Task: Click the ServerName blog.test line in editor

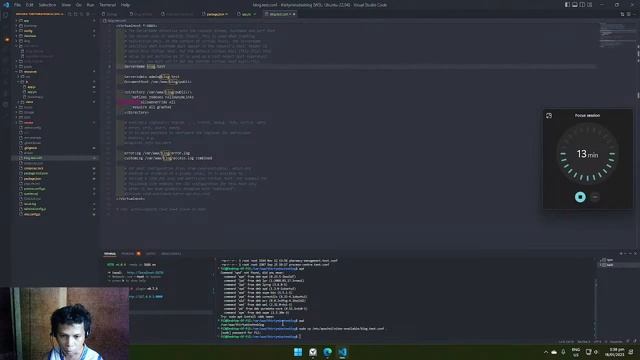Action: point(144,66)
